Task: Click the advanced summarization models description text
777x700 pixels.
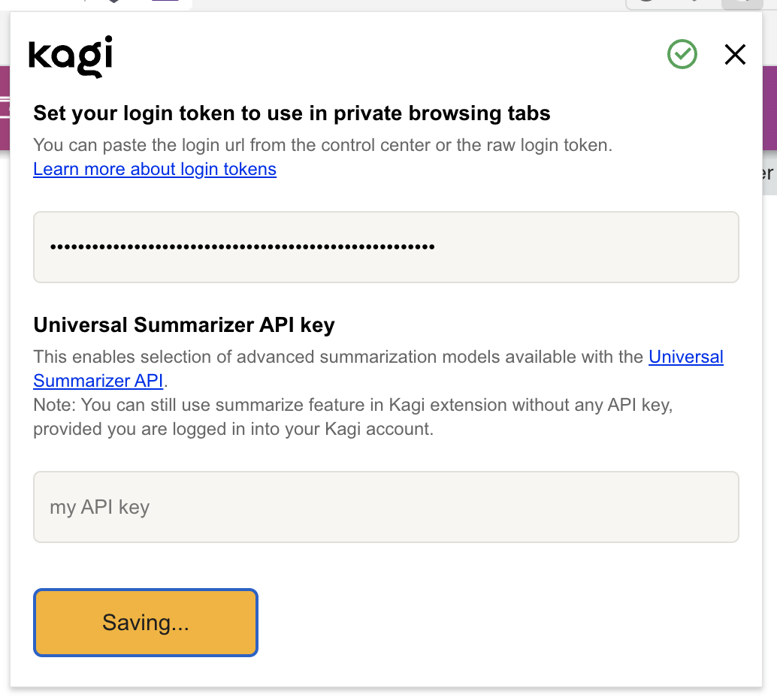Action: (x=338, y=357)
